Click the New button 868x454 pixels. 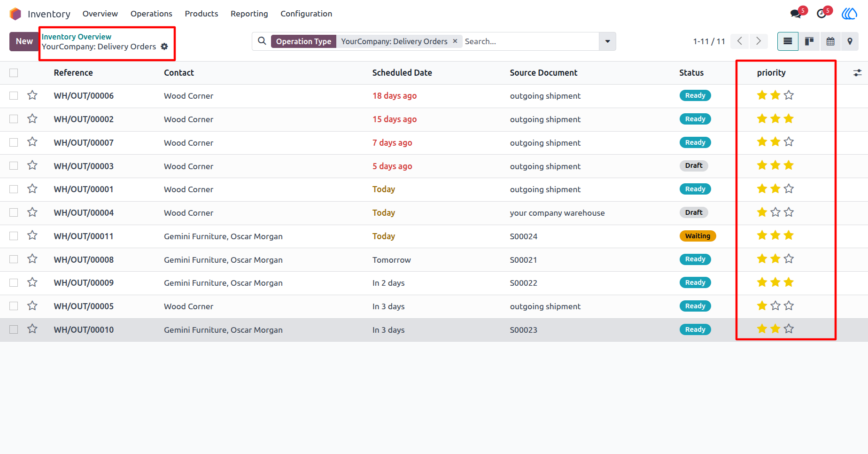point(24,41)
